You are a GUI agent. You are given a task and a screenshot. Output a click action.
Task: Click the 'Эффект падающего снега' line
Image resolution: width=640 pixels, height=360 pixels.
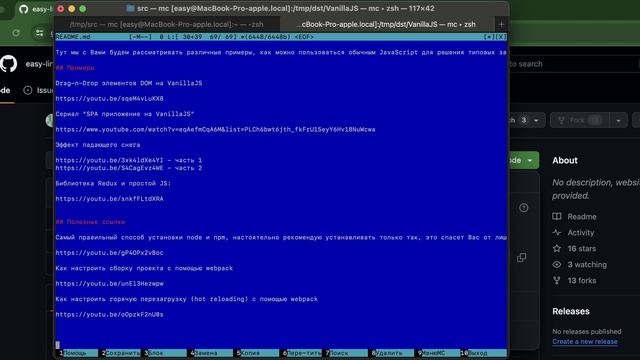98,145
